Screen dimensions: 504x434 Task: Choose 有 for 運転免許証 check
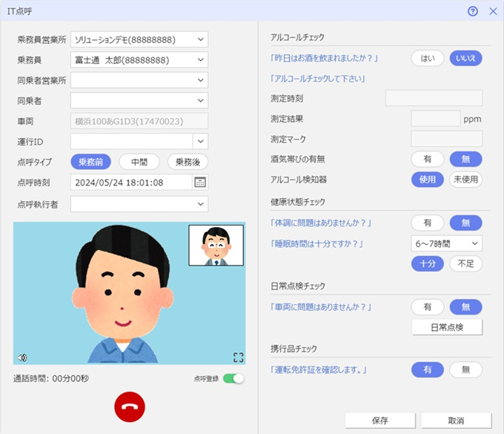pos(428,369)
